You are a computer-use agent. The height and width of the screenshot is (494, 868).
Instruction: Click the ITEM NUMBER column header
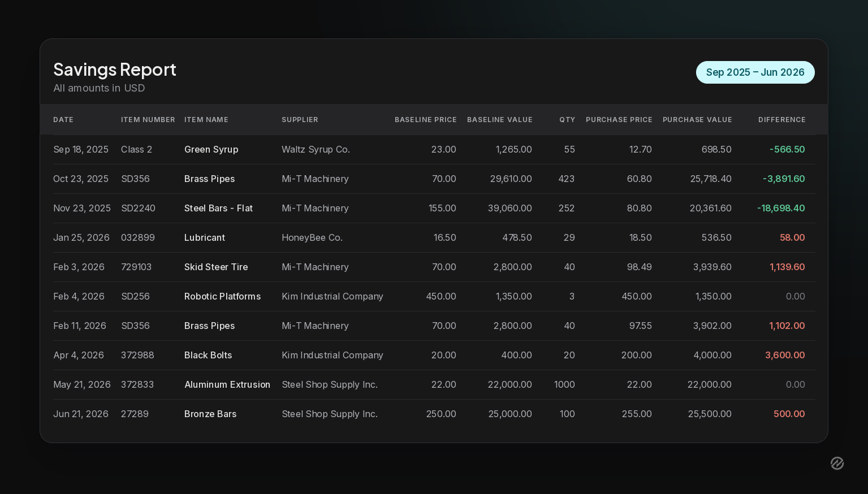coord(148,120)
